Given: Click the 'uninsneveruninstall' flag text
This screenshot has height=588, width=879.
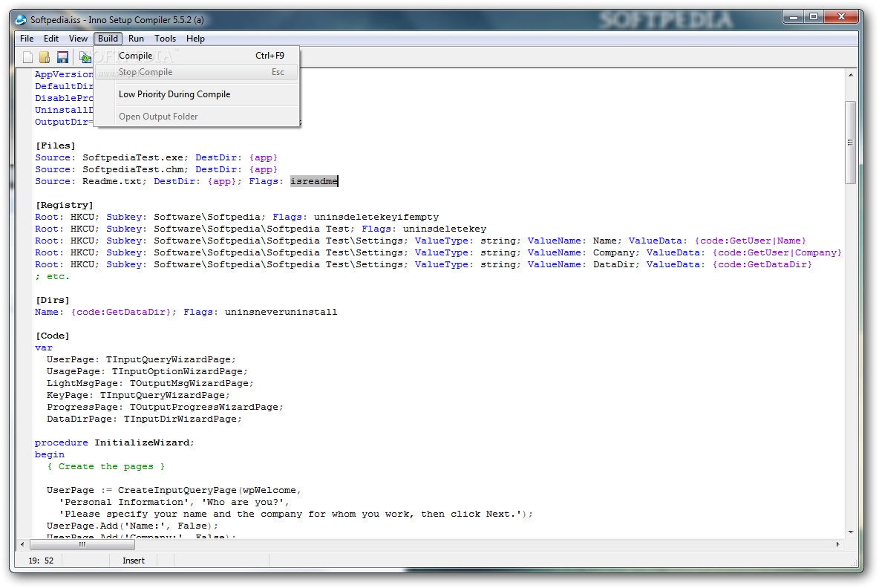Looking at the screenshot, I should point(281,312).
